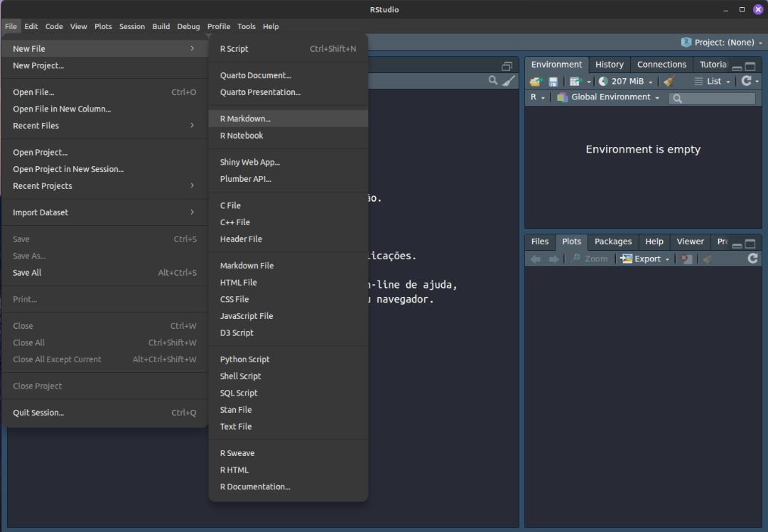Click the memory usage pie chart icon
This screenshot has height=532, width=768.
603,82
